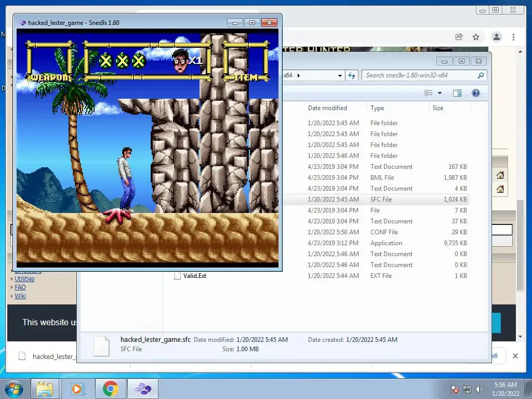Open the FAQ link on the webpage
Screen dimensions: 532x399
click(20, 287)
